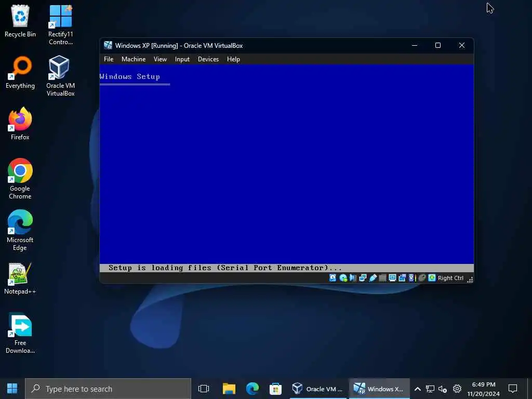Click the mouse integration indicator in VirtualBox status bar

[422, 278]
